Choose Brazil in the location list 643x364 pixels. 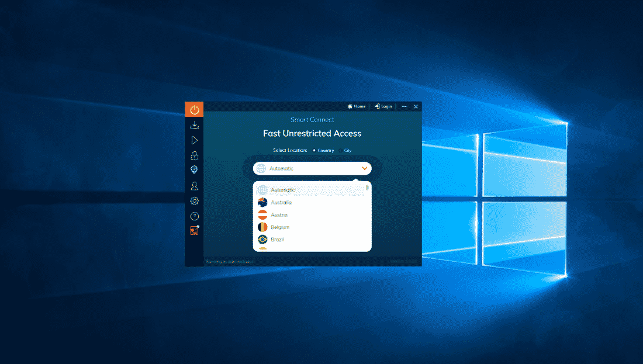pyautogui.click(x=310, y=240)
